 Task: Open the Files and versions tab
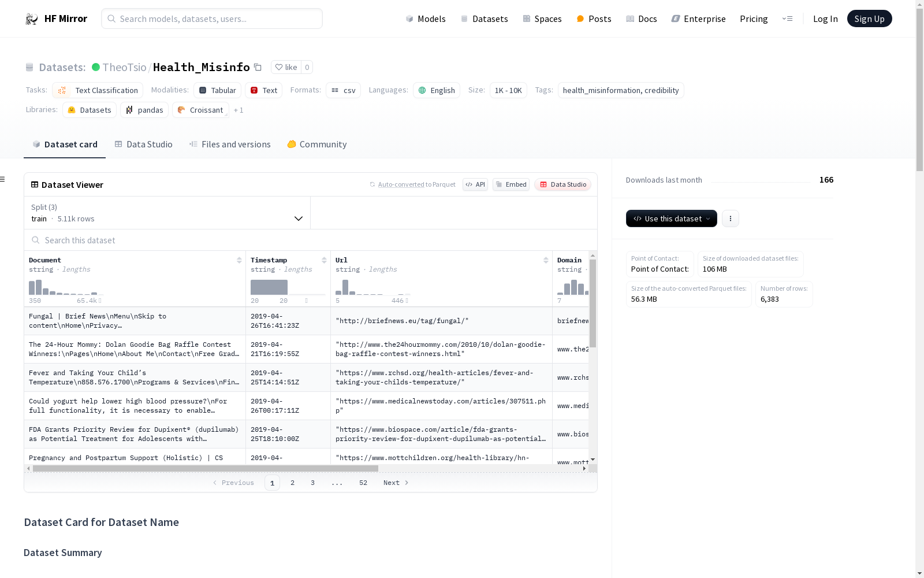230,144
